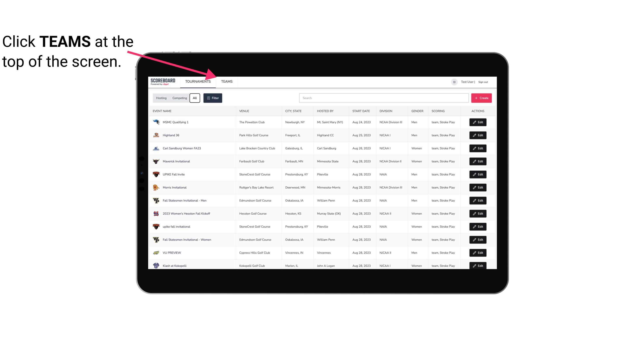Select the Hosting filter toggle
Image resolution: width=644 pixels, height=346 pixels.
click(x=161, y=98)
